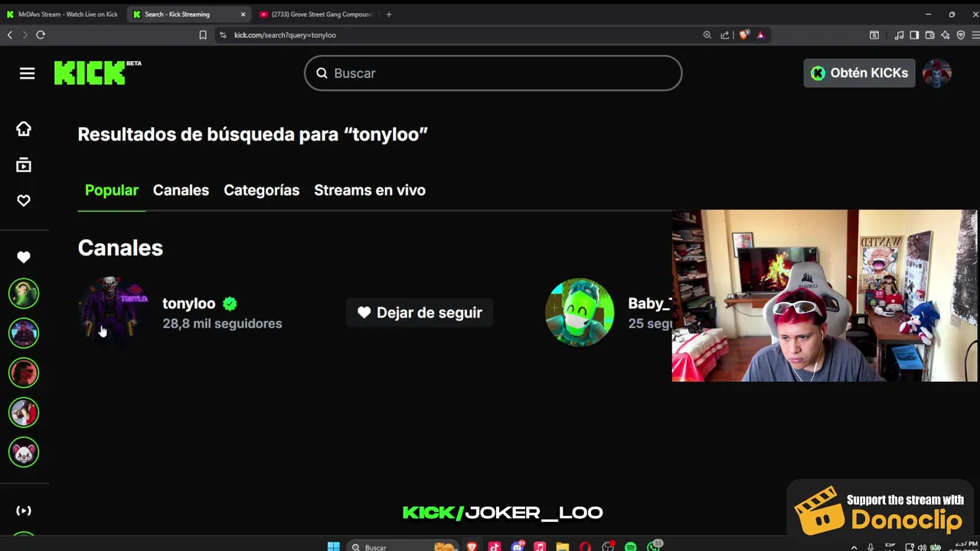Open the Brave VPN shield icon

pos(961,34)
